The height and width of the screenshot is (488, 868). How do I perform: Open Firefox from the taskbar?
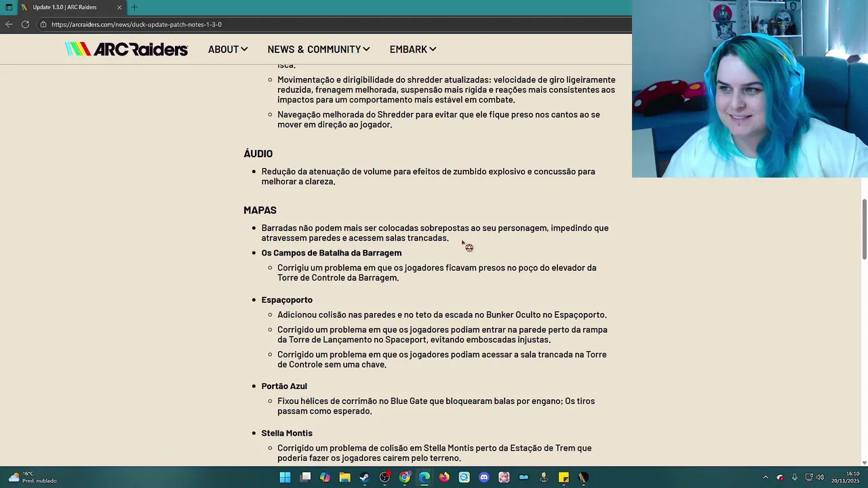(444, 477)
